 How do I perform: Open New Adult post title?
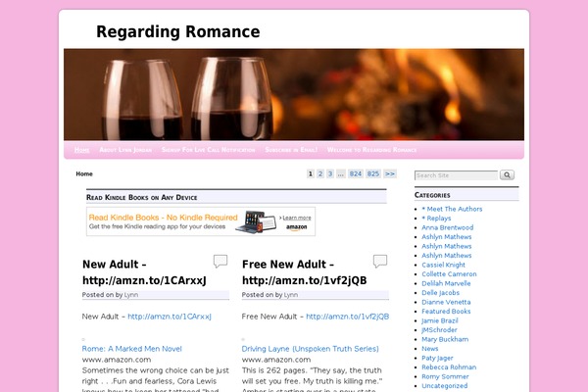pyautogui.click(x=144, y=272)
